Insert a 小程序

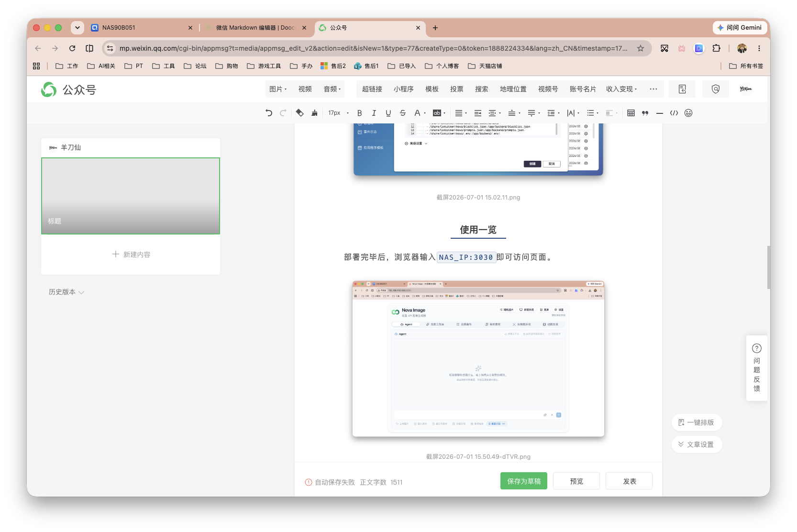[x=404, y=89]
